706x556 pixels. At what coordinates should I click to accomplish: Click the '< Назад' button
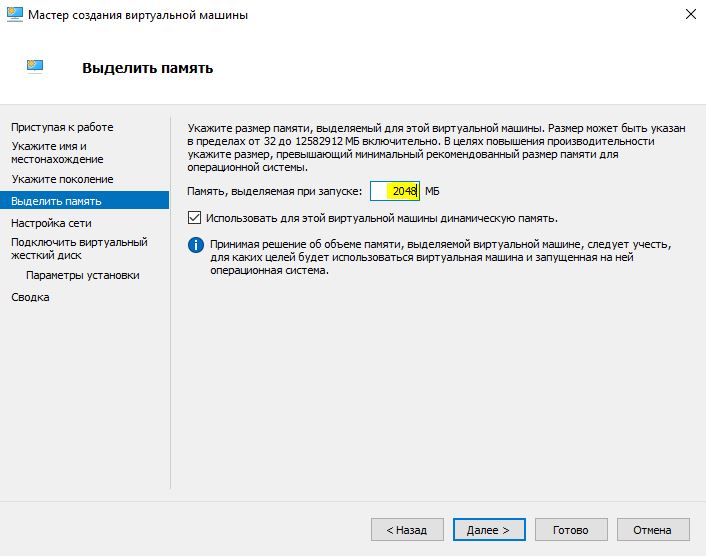(x=407, y=530)
